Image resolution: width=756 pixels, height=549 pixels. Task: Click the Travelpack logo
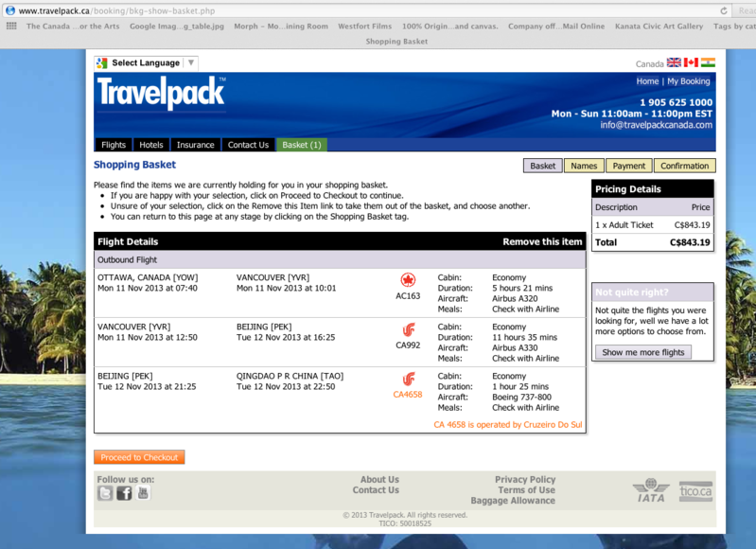161,93
